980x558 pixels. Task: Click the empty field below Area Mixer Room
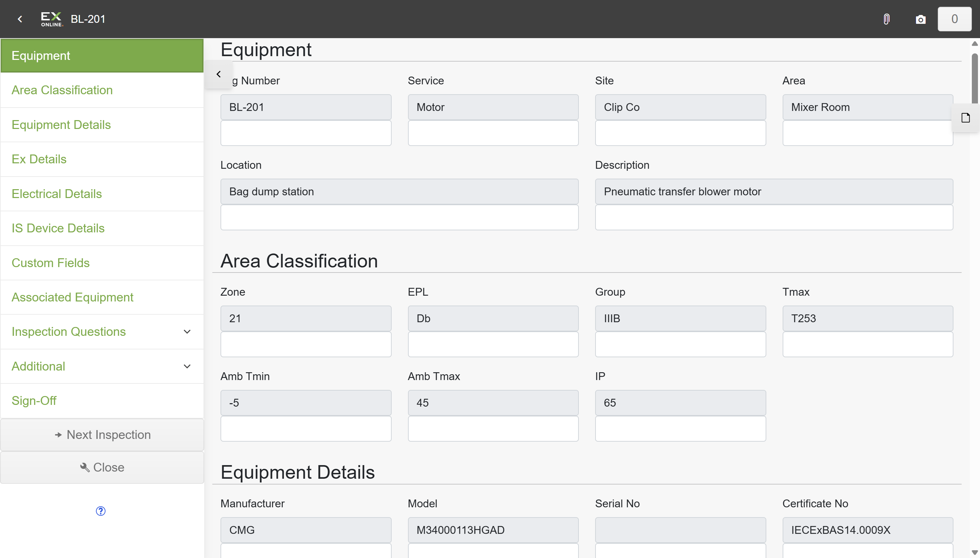[x=868, y=133]
